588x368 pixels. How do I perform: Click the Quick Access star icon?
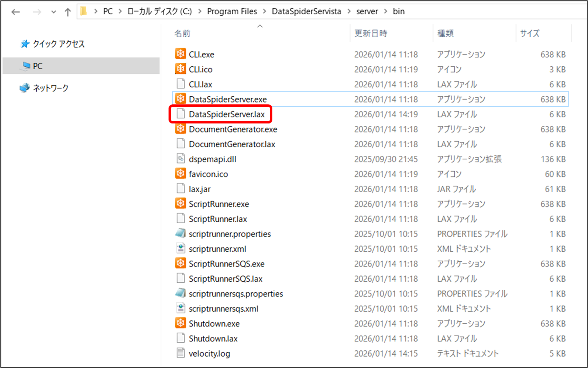tap(25, 44)
